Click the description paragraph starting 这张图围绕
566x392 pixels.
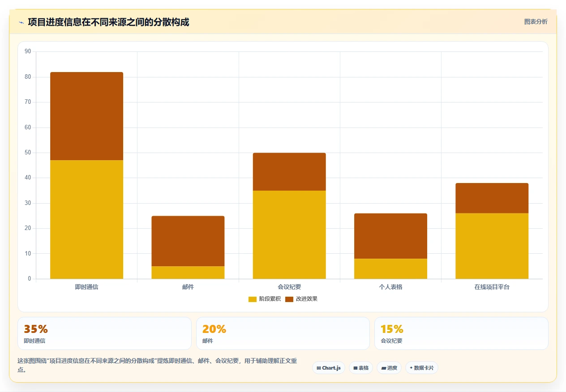pyautogui.click(x=157, y=365)
